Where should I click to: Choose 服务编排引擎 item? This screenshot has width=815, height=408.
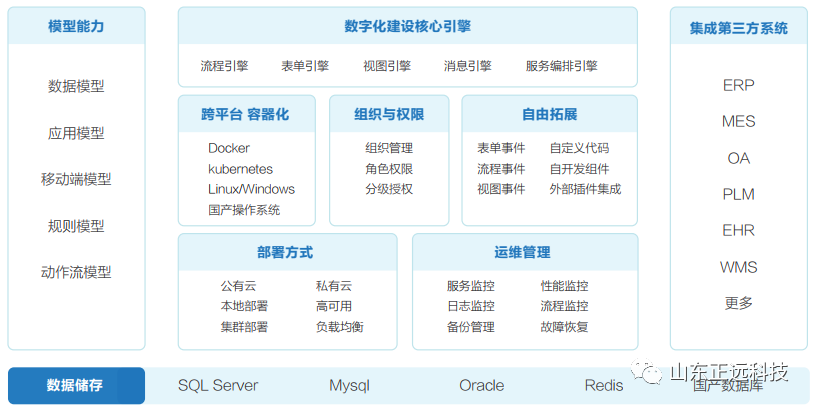[561, 66]
